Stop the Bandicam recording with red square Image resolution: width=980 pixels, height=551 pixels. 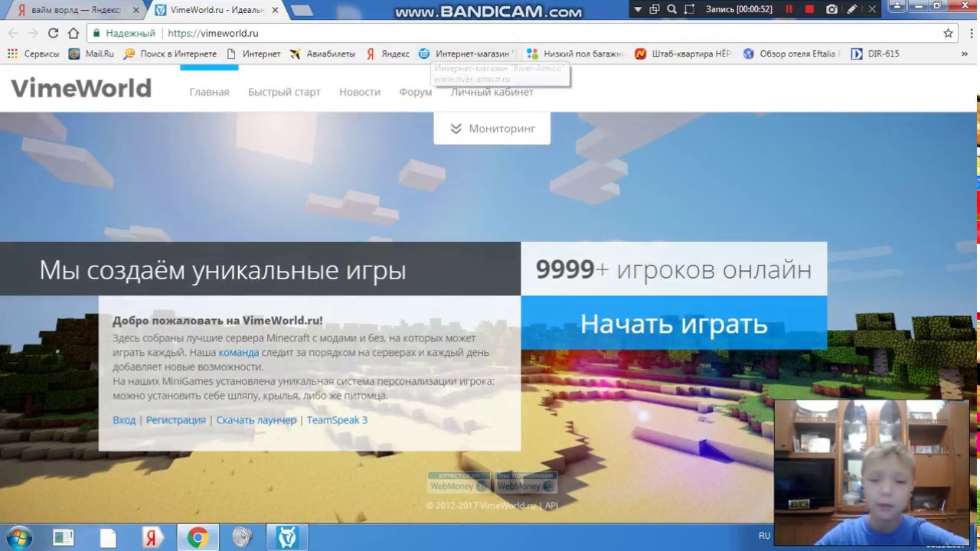[x=809, y=9]
